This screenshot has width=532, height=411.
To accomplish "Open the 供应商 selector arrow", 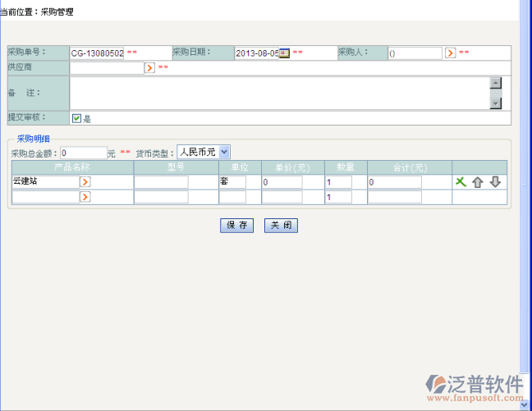I will pyautogui.click(x=149, y=67).
